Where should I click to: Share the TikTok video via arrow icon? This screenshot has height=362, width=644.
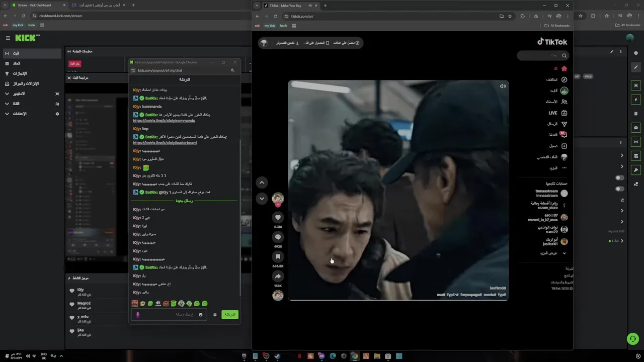tap(278, 276)
